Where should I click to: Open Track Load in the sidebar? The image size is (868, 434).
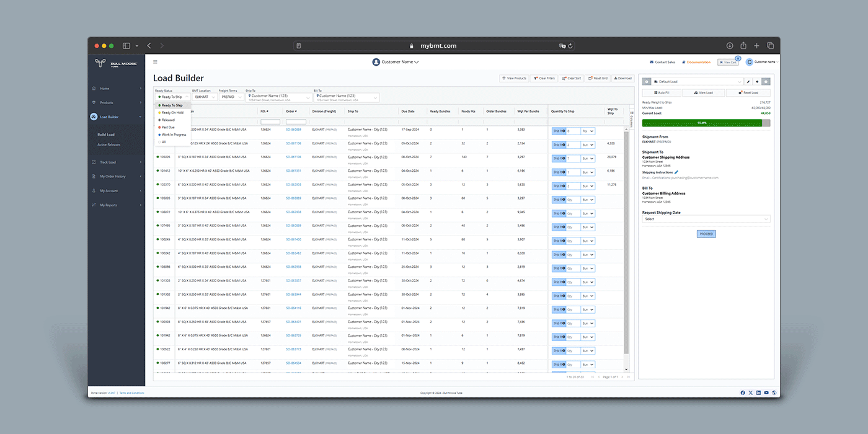108,162
